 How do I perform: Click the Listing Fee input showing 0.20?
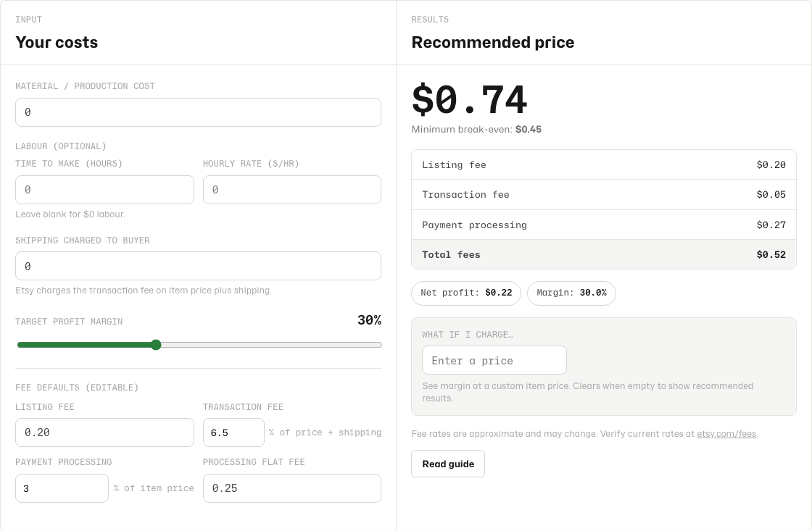click(104, 432)
